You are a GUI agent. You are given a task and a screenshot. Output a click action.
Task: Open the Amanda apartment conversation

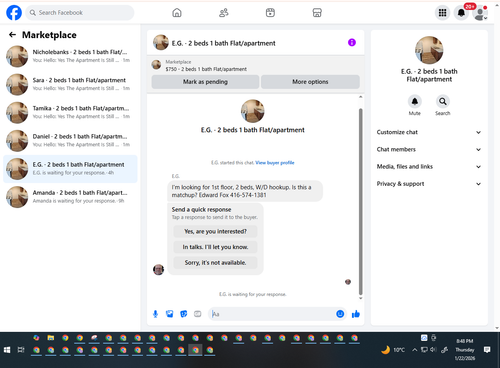70,197
